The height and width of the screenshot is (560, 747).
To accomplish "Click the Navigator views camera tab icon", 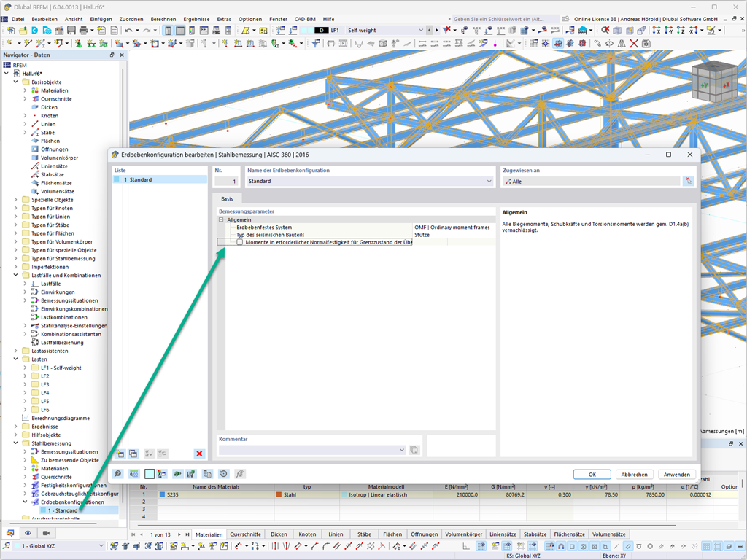I will [x=46, y=533].
